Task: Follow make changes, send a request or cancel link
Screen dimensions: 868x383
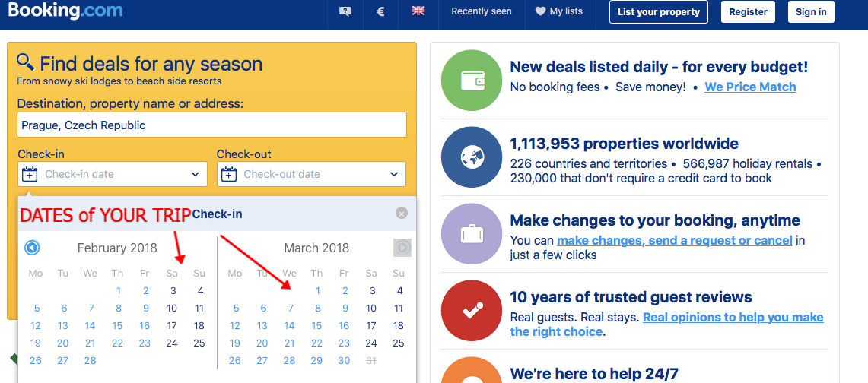Action: coord(674,240)
